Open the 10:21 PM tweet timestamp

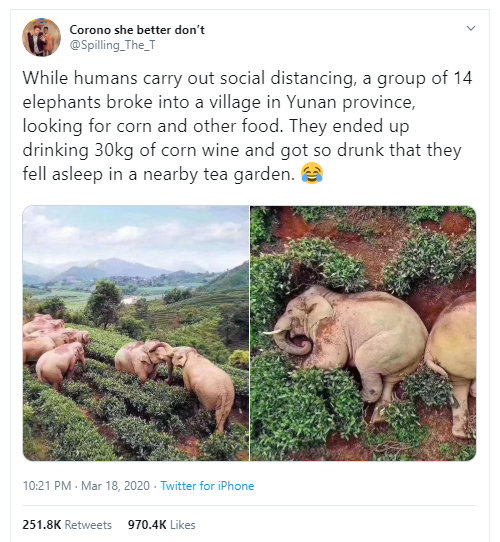(x=47, y=486)
